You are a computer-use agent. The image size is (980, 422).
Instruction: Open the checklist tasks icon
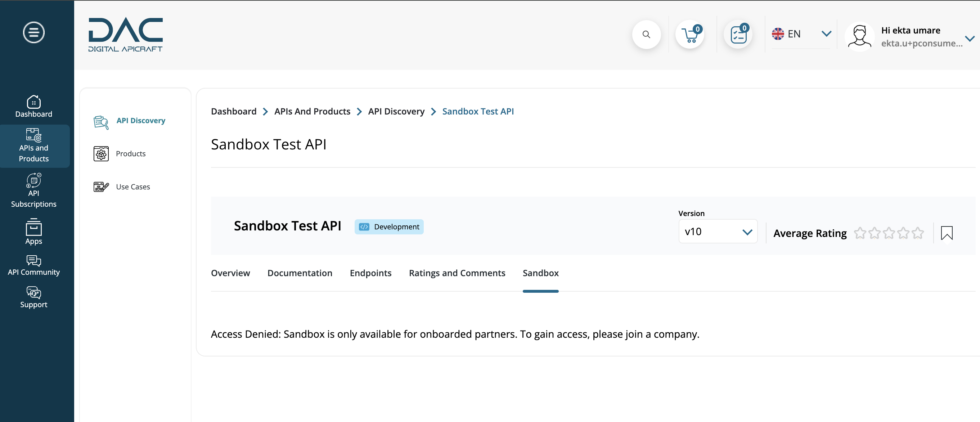point(738,35)
